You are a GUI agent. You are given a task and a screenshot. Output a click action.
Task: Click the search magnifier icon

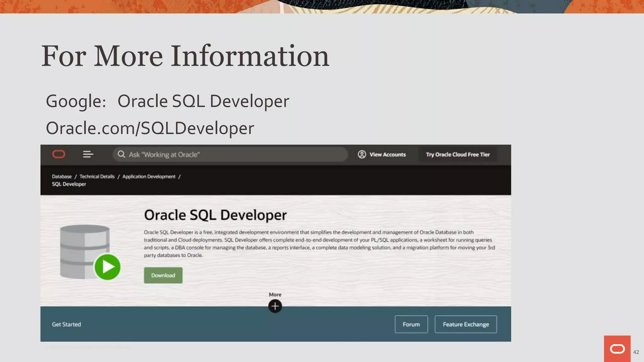(121, 154)
